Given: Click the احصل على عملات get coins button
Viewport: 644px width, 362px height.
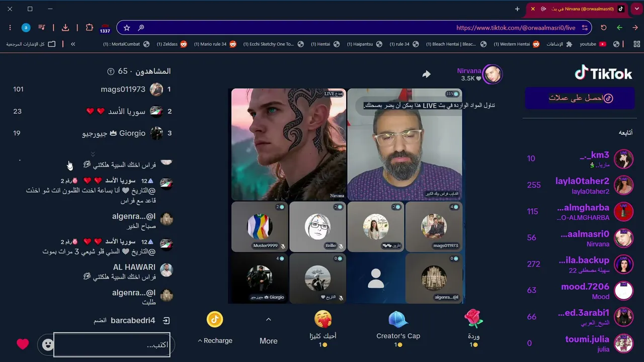Looking at the screenshot, I should pos(580,98).
